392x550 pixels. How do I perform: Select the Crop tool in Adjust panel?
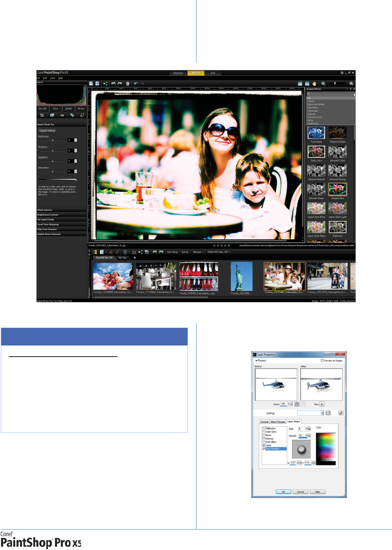point(42,115)
